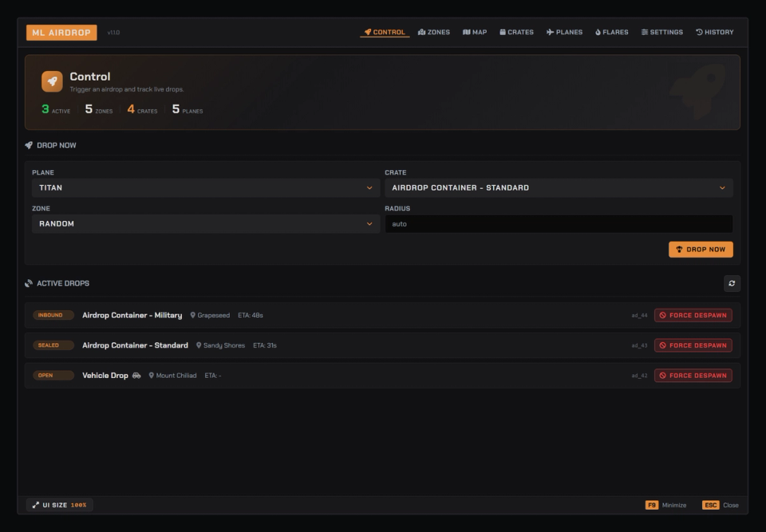Select the Control tab
The height and width of the screenshot is (532, 766).
click(x=385, y=32)
